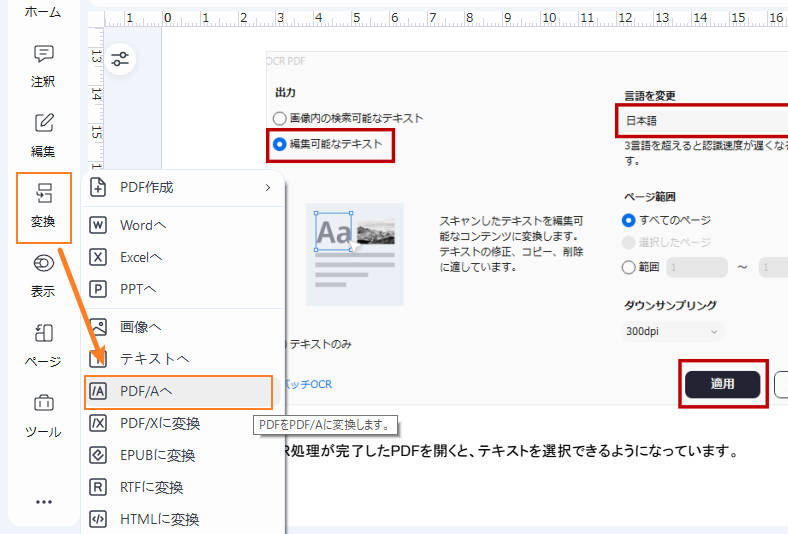This screenshot has width=788, height=534.
Task: Click the PDF作成 plus-document icon
Action: click(98, 187)
